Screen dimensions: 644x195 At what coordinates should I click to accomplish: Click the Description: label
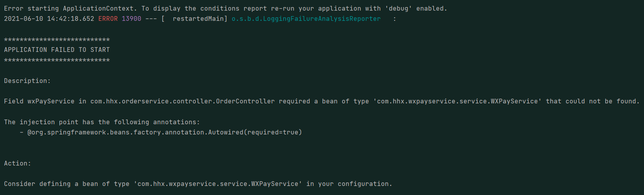(x=27, y=81)
